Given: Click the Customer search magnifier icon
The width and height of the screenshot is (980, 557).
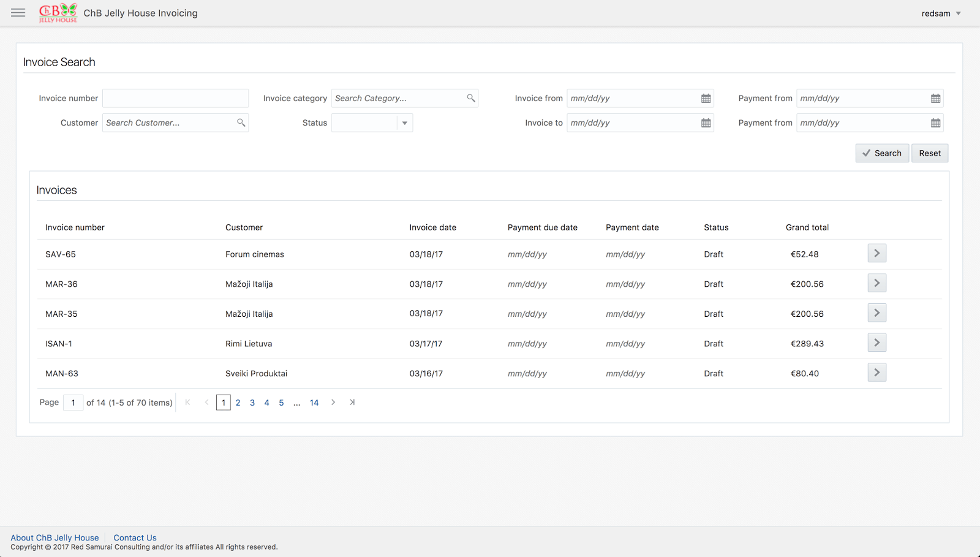Looking at the screenshot, I should 241,123.
